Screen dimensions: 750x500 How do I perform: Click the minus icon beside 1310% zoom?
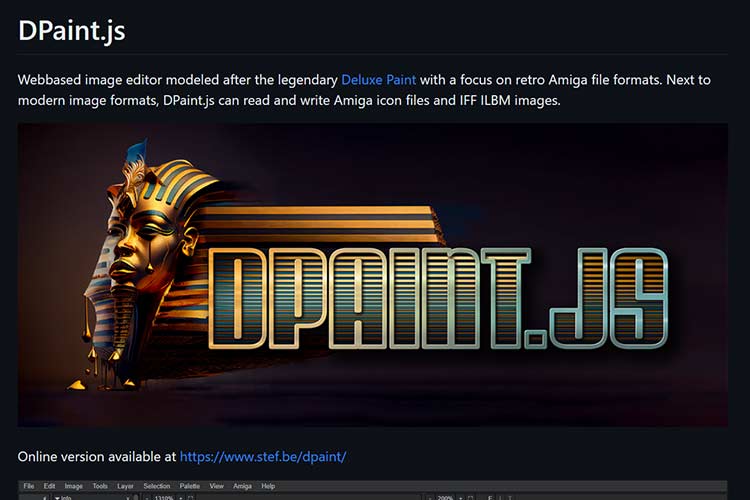[146, 497]
